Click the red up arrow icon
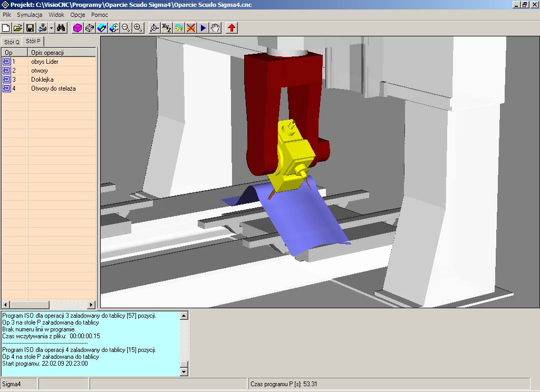 (x=232, y=27)
